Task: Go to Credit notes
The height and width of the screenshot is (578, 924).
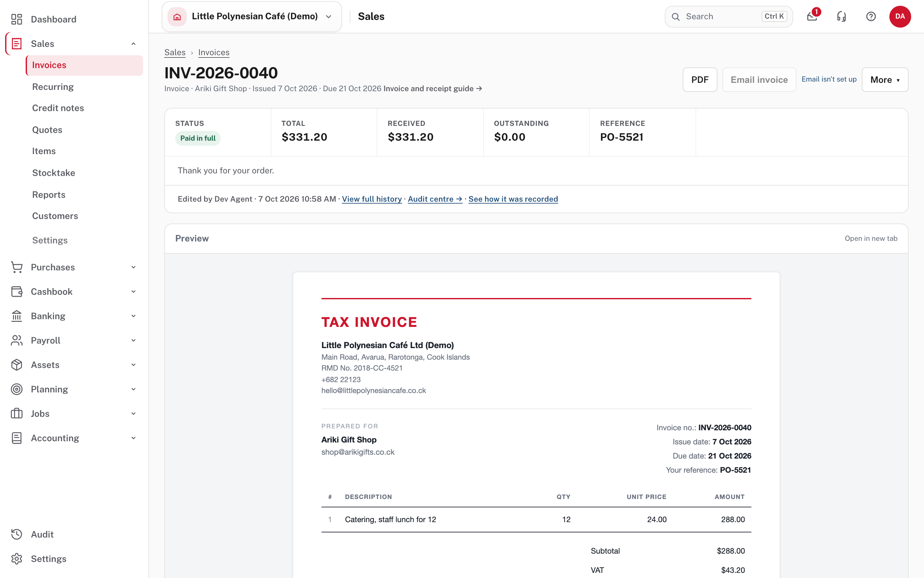Action: pyautogui.click(x=58, y=108)
